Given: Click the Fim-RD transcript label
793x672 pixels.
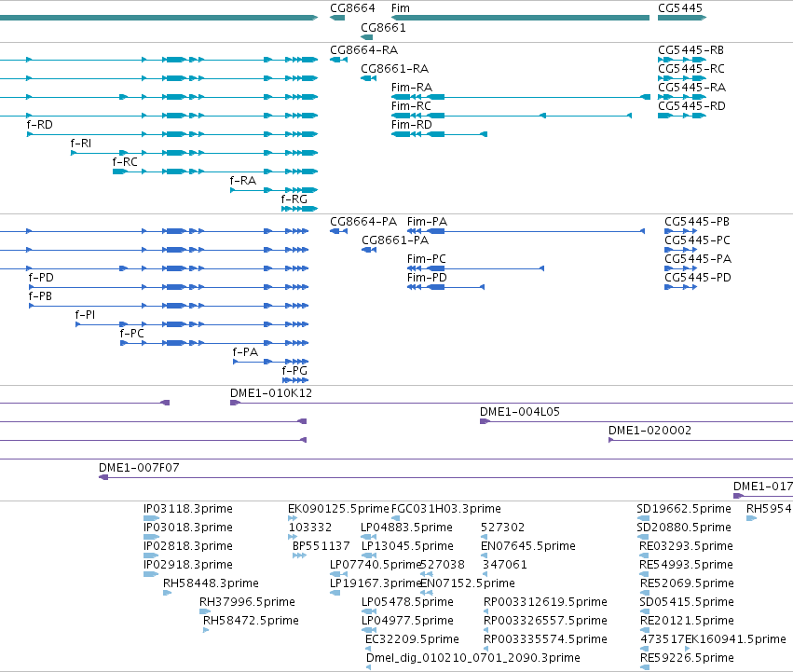Looking at the screenshot, I should (412, 125).
